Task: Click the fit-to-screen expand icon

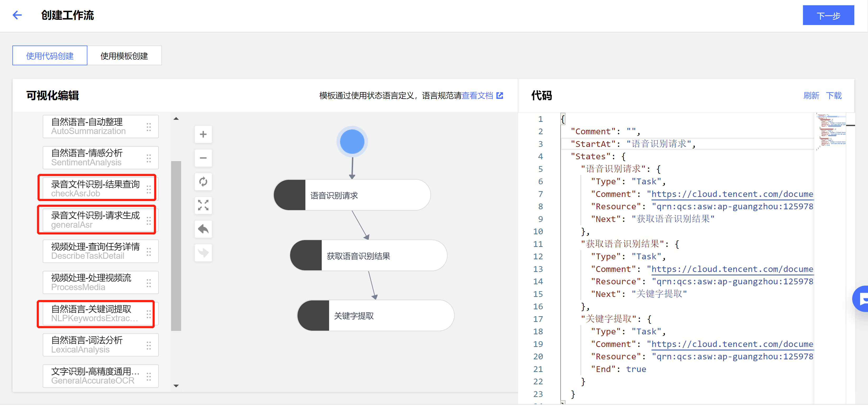Action: [x=203, y=205]
